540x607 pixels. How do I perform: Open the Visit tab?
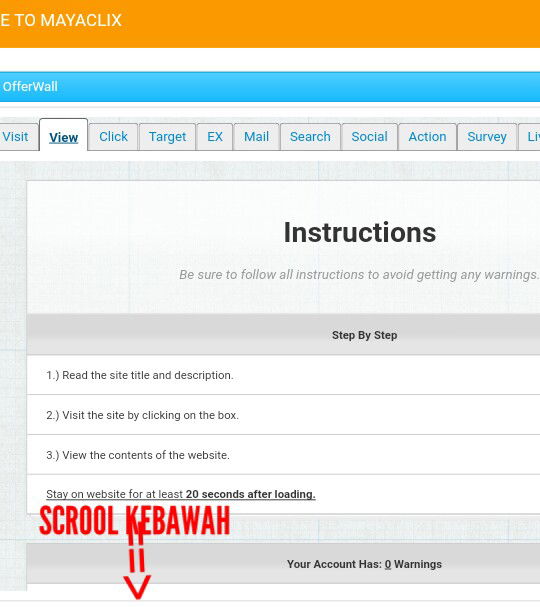(17, 137)
